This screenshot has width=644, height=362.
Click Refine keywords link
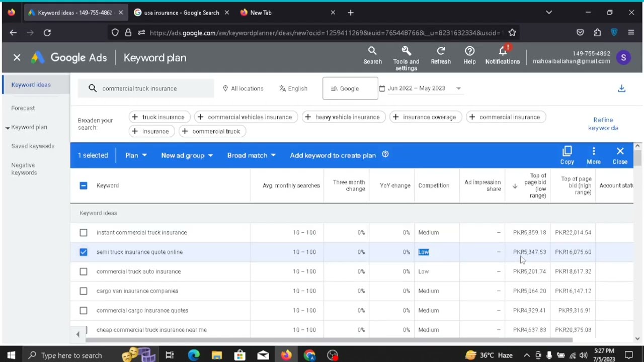click(x=603, y=124)
